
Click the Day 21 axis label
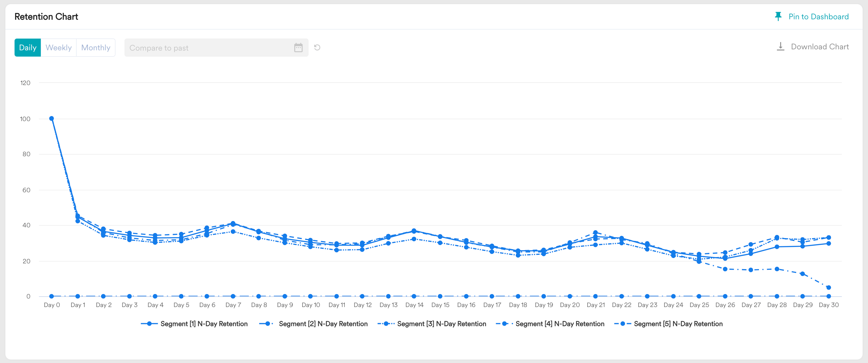click(596, 305)
